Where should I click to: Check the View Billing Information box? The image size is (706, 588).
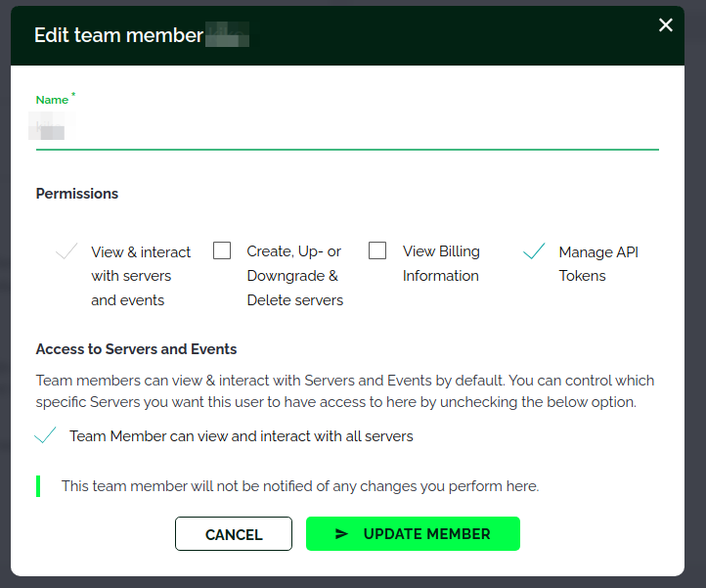pyautogui.click(x=377, y=251)
